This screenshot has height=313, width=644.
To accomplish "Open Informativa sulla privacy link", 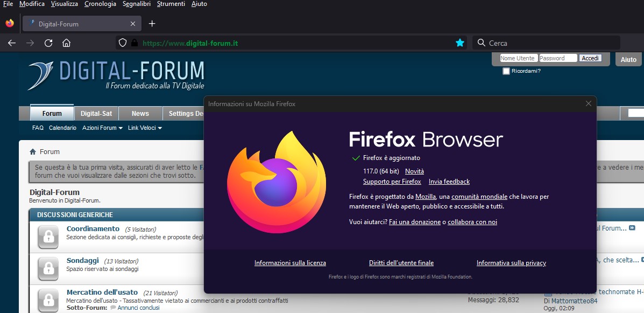I will [x=511, y=263].
